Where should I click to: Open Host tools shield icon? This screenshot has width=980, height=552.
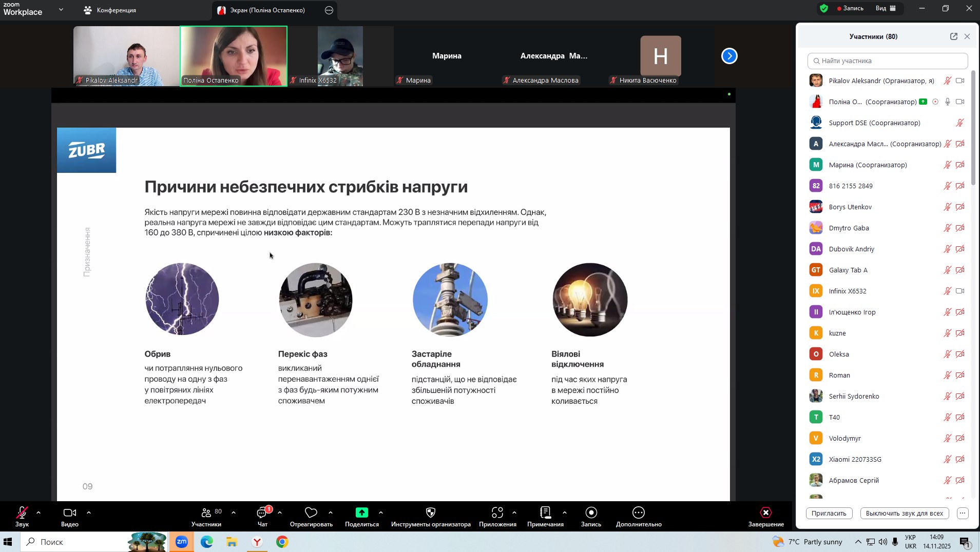pyautogui.click(x=431, y=513)
